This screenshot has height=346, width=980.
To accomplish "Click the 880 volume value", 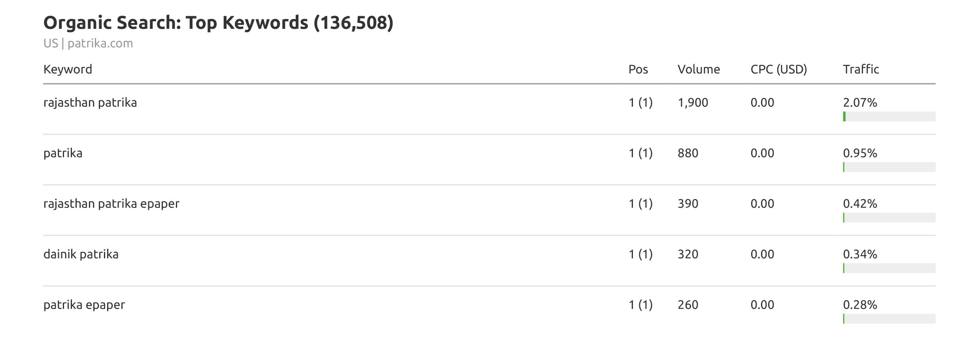I will coord(688,153).
